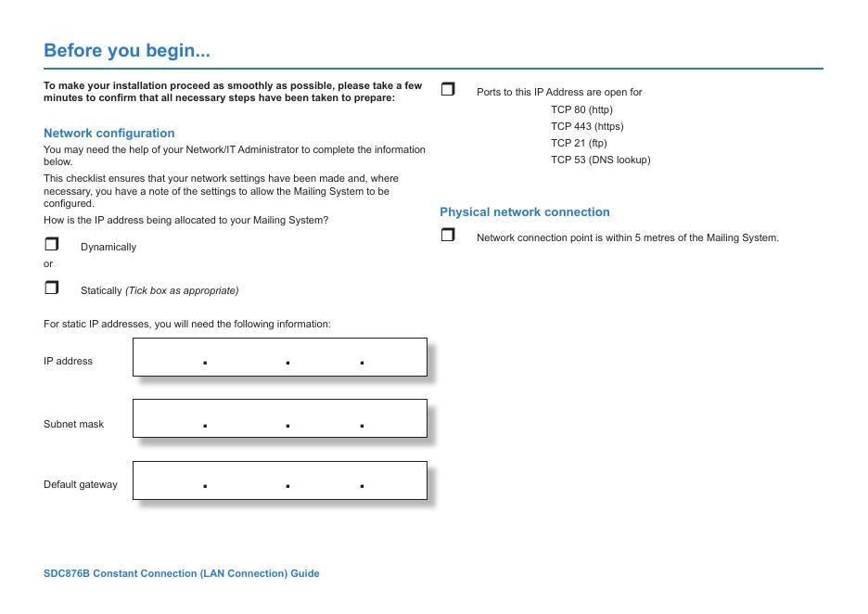Screen dimensions: 868x614
Task: Select the 'TCP 53 (DNS lookup)' port line
Action: click(600, 160)
